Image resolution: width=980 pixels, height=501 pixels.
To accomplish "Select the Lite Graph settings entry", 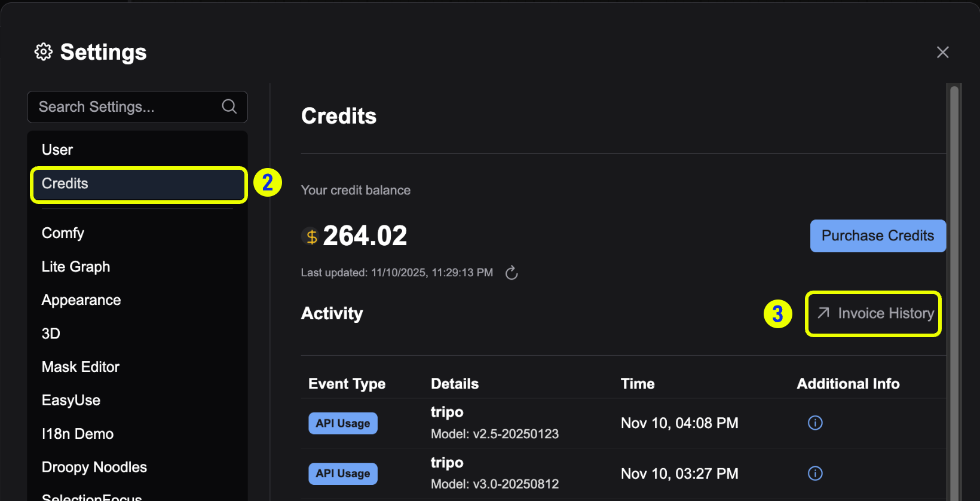I will click(75, 267).
